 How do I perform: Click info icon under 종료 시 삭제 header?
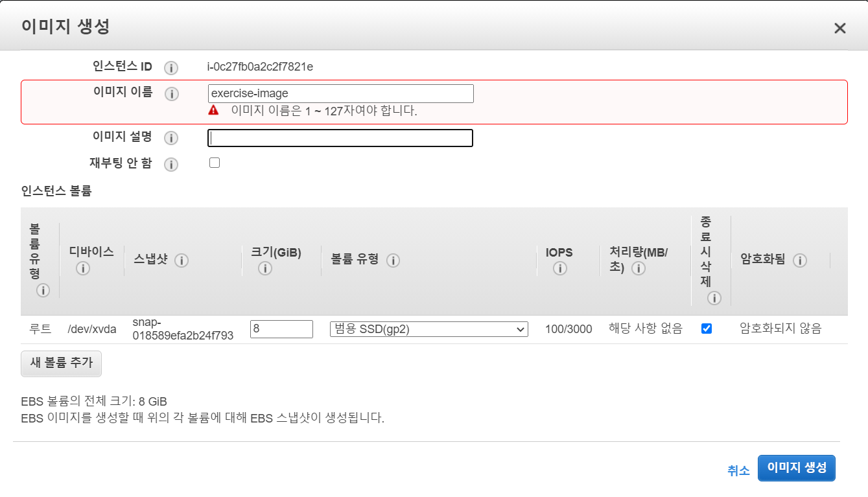pyautogui.click(x=714, y=298)
